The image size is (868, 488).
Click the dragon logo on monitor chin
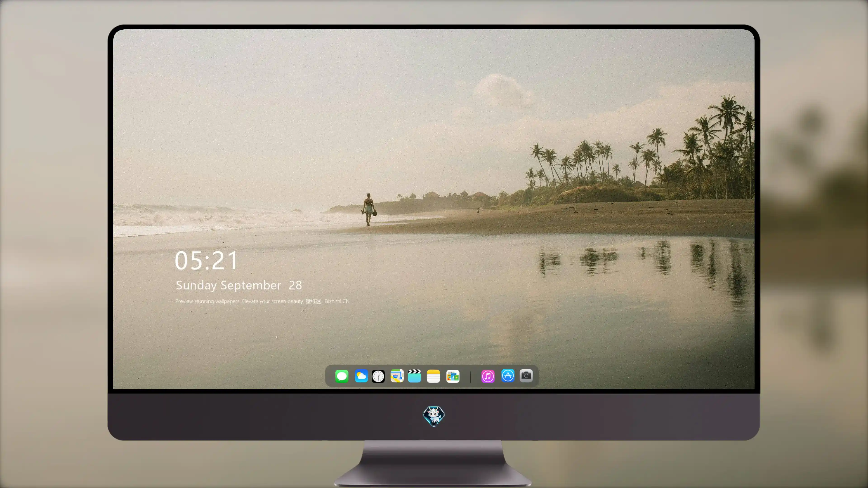pyautogui.click(x=434, y=416)
